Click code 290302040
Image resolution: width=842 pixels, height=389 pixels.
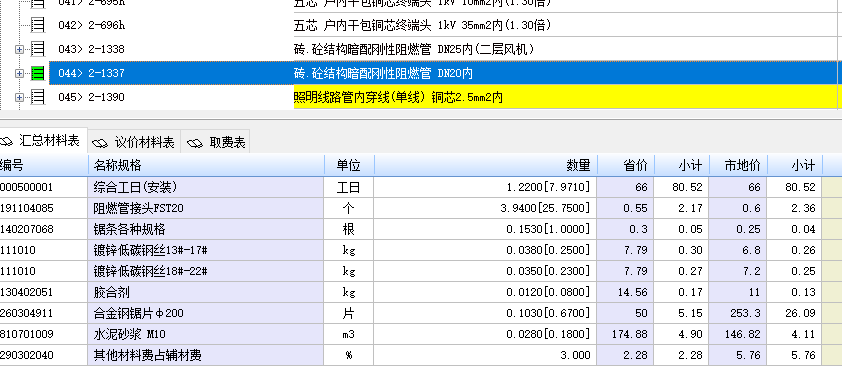[x=27, y=355]
